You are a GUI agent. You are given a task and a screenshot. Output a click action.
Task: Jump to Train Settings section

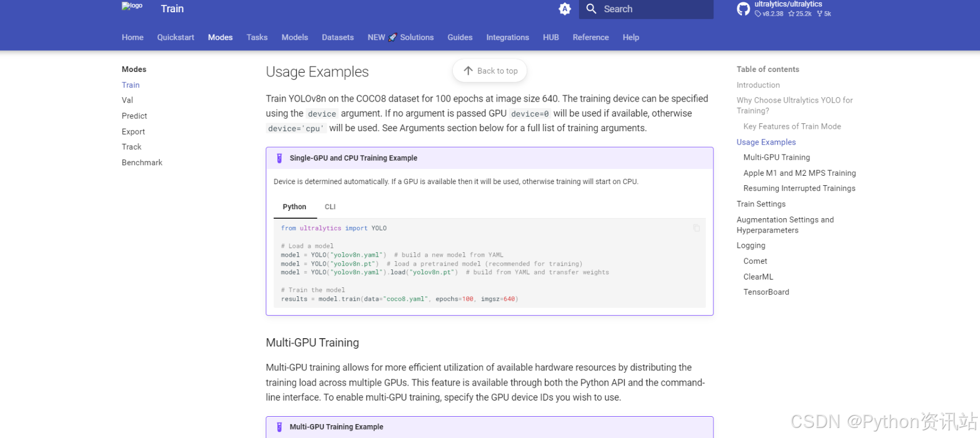point(761,204)
